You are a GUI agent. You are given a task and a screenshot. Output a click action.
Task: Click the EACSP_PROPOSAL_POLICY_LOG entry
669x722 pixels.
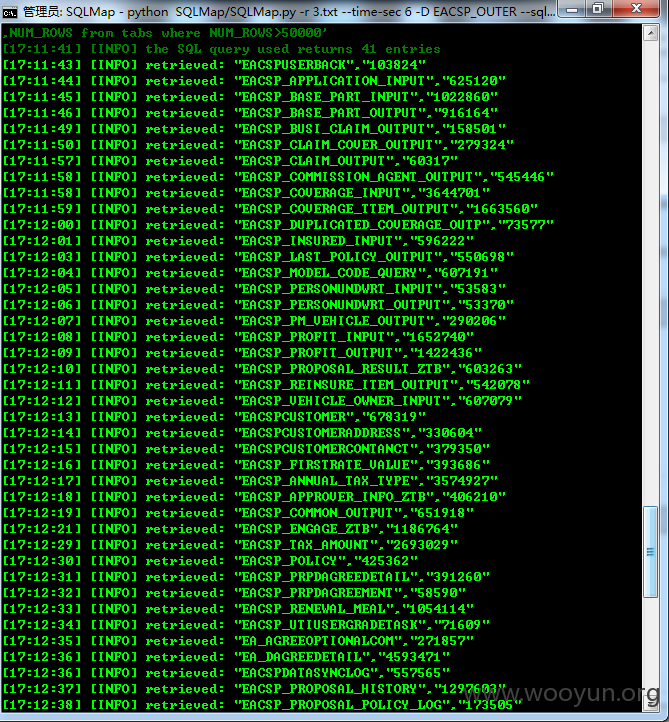coord(262,705)
